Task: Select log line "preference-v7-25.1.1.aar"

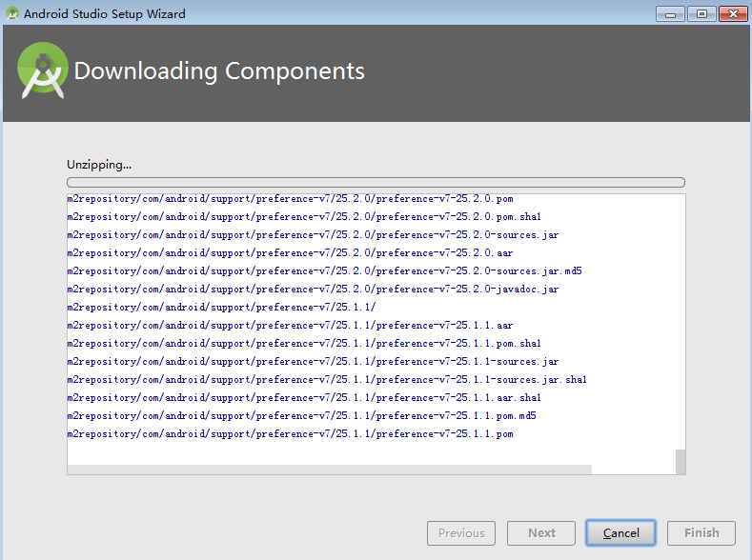Action: click(290, 326)
